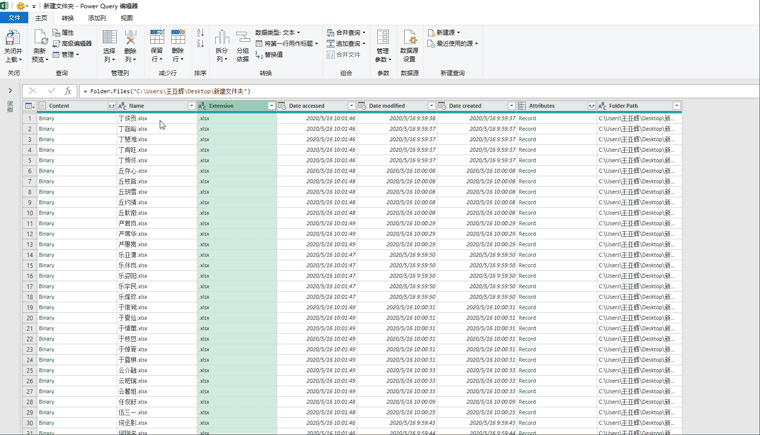Click the table icon at the grid corner
This screenshot has height=435, width=760.
click(29, 106)
